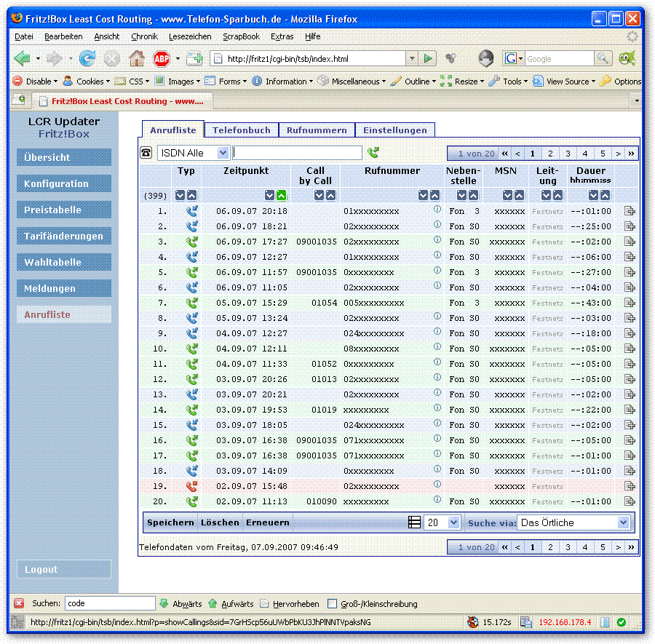The height and width of the screenshot is (644, 655).
Task: Open the Information toolbar dropdown
Action: click(283, 82)
